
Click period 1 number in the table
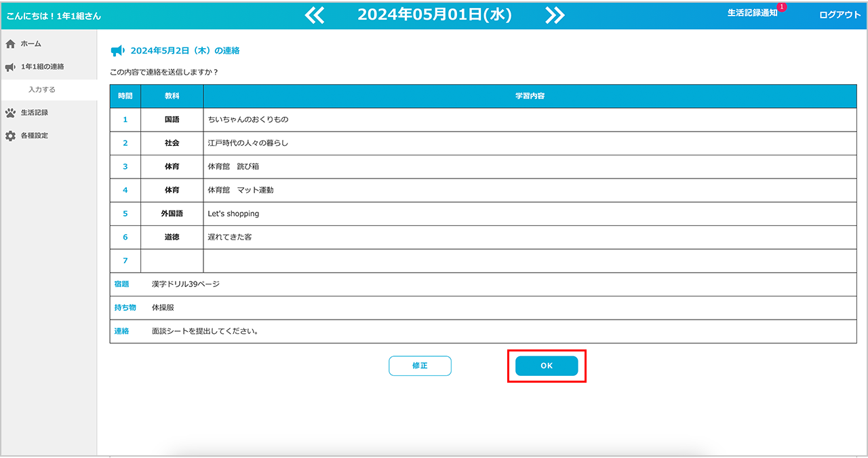click(125, 120)
